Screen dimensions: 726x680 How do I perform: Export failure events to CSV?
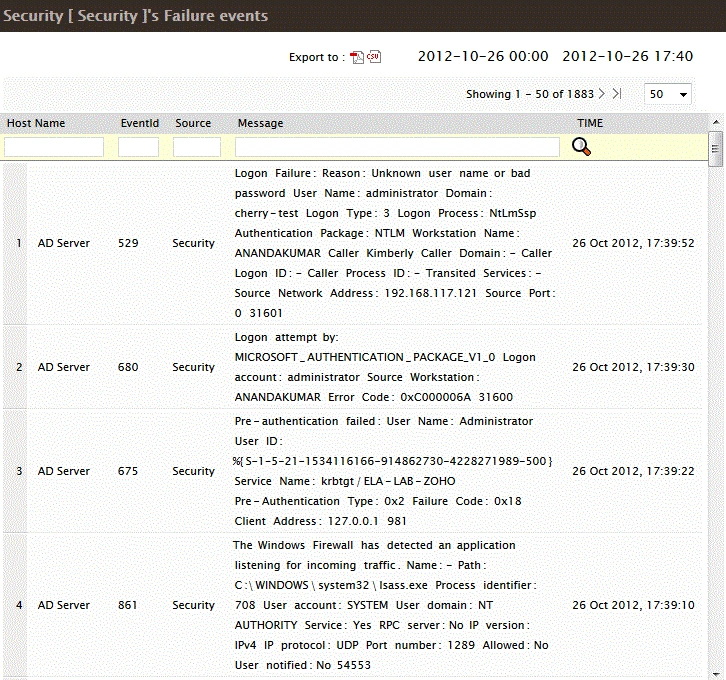[x=374, y=56]
